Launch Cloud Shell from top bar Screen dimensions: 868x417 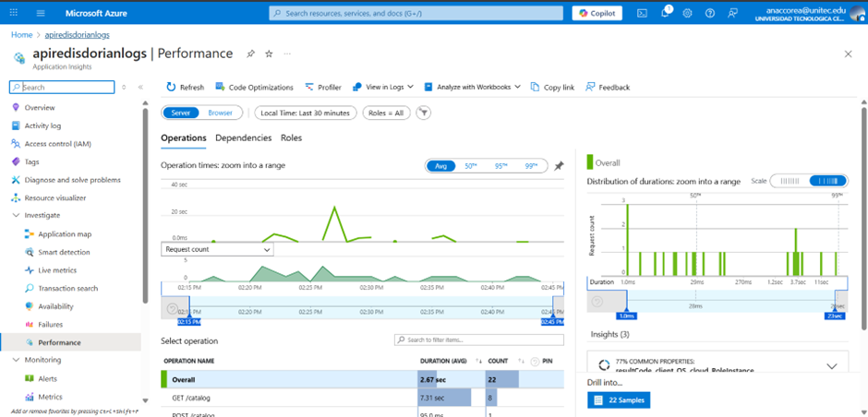[642, 13]
